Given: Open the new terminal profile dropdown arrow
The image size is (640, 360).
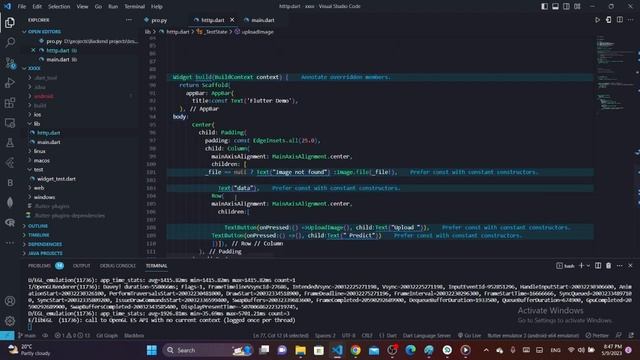Looking at the screenshot, I should click(x=588, y=266).
